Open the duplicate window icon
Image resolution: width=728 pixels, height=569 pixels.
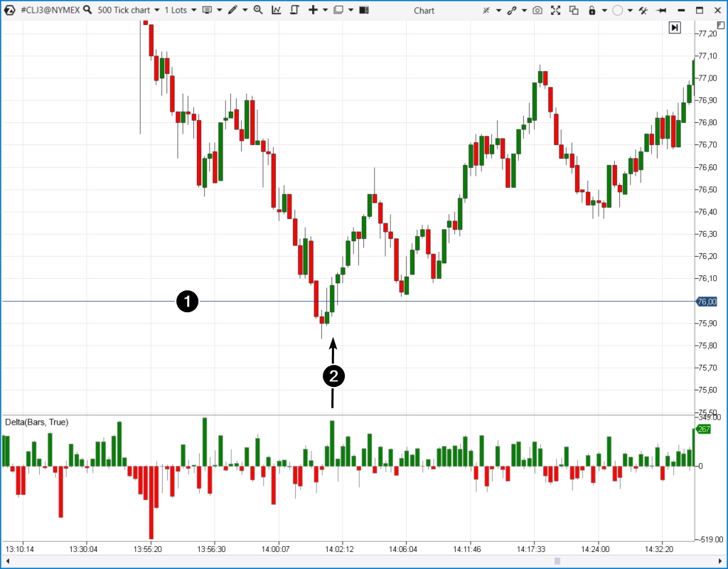575,10
